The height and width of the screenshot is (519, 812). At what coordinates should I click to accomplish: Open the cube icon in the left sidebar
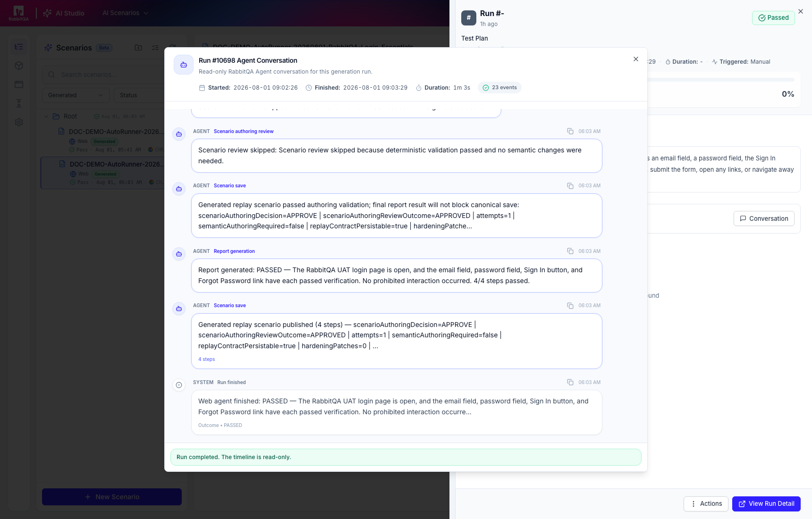coord(19,66)
